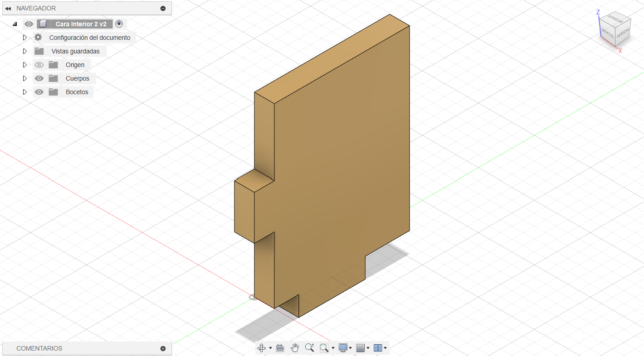Open the Zoom Window dropdown arrow
Image resolution: width=644 pixels, height=356 pixels.
click(333, 348)
